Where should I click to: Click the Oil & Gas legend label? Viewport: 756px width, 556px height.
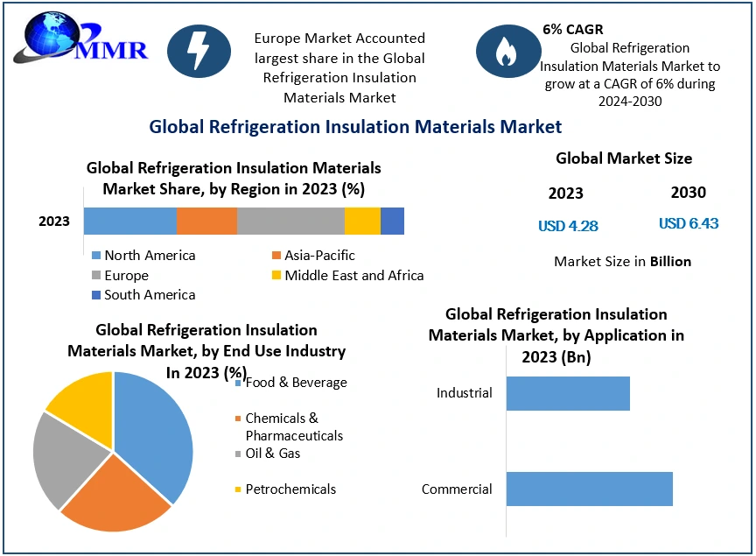(x=272, y=454)
